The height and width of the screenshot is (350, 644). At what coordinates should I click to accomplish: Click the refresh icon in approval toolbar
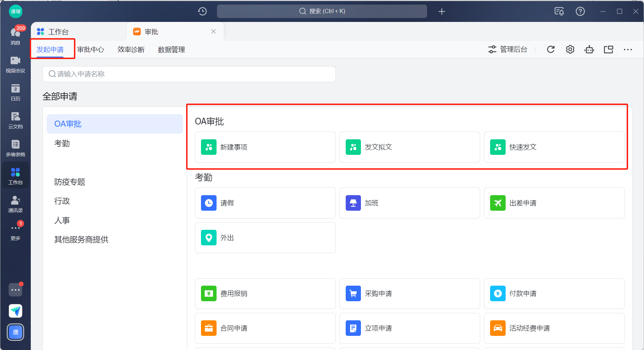pyautogui.click(x=551, y=49)
